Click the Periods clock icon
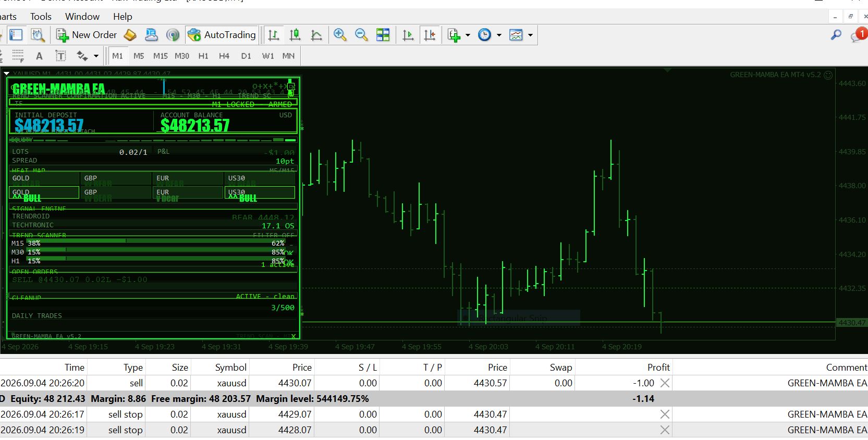 485,35
